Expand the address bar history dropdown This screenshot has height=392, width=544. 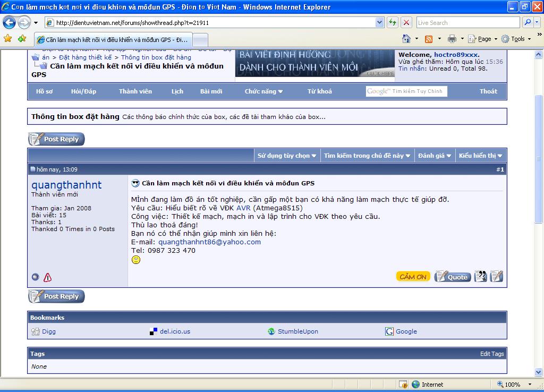(379, 23)
